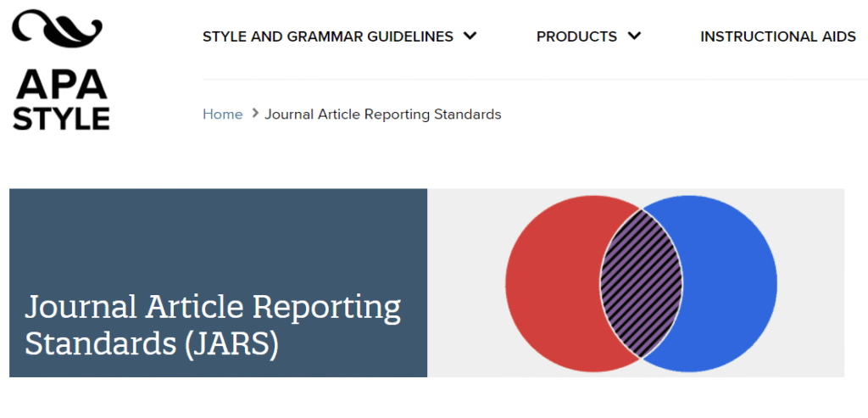
Task: Open the Instructional Aids menu item
Action: (x=777, y=36)
